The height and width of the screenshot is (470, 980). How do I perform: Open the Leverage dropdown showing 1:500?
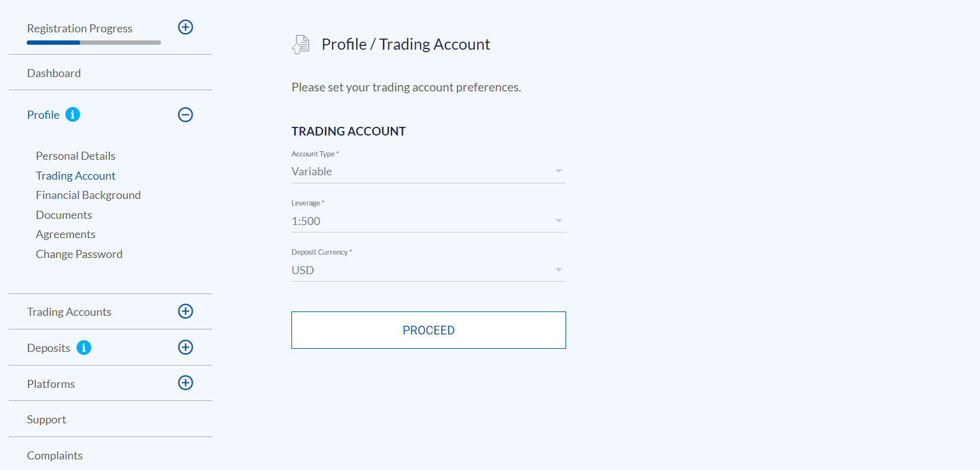[x=428, y=221]
